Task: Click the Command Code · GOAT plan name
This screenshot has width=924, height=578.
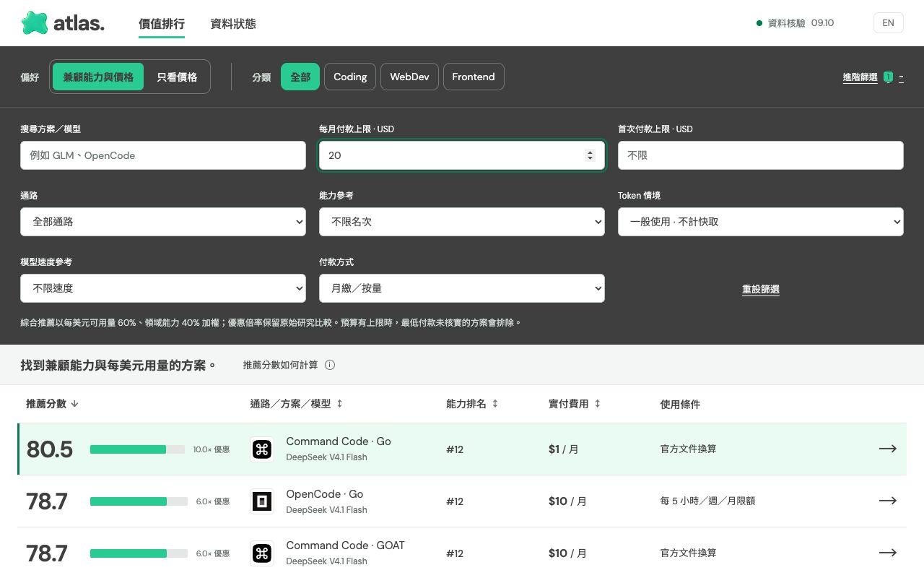Action: pos(345,545)
